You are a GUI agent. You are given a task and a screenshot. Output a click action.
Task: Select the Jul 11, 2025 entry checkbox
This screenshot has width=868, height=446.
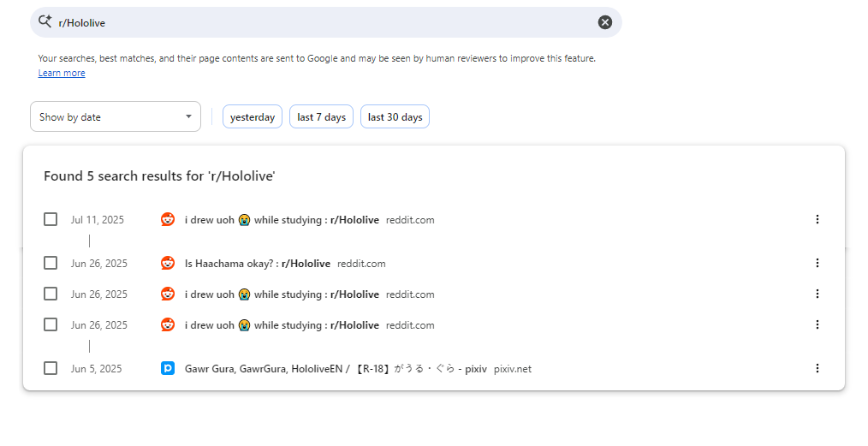51,219
